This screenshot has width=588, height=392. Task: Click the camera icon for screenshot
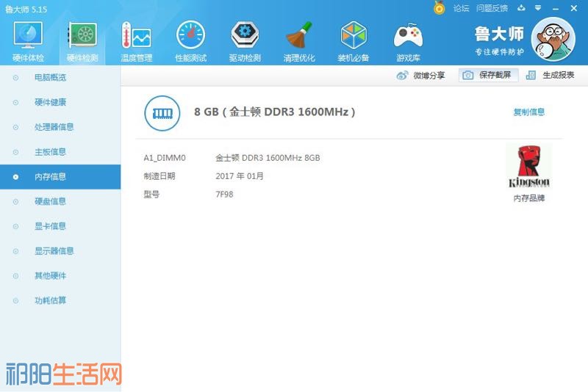coord(467,76)
